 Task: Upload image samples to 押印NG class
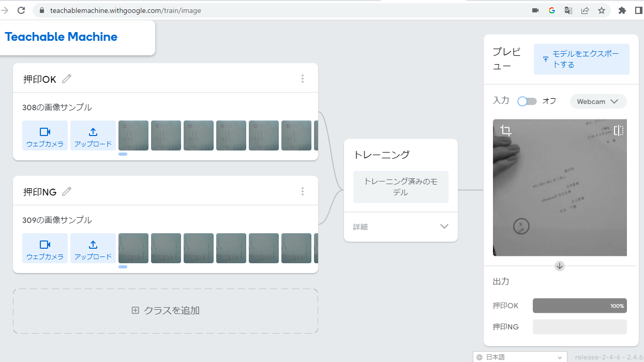pyautogui.click(x=93, y=248)
